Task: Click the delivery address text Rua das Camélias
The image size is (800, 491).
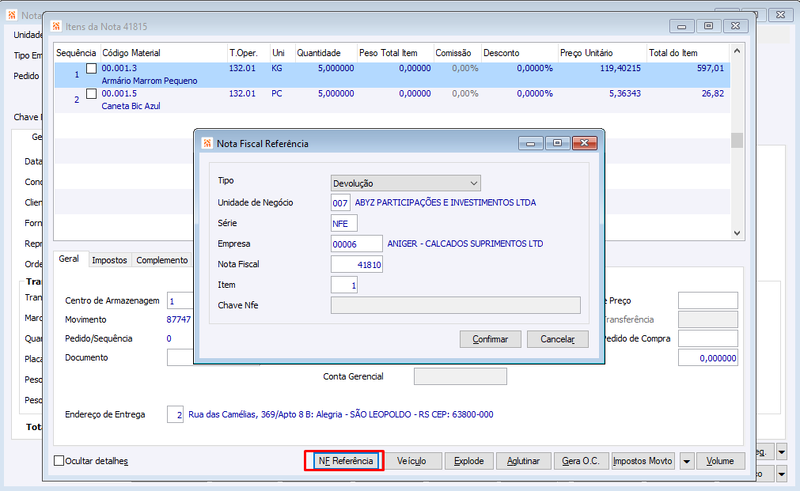Action: tap(341, 414)
